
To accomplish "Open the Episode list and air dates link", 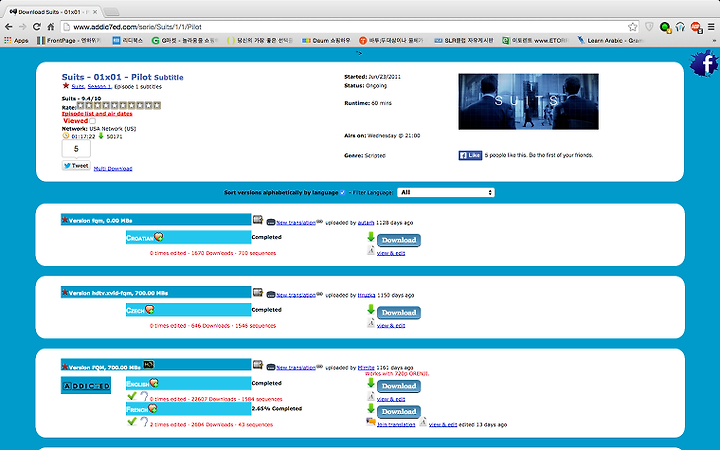I will tap(97, 113).
